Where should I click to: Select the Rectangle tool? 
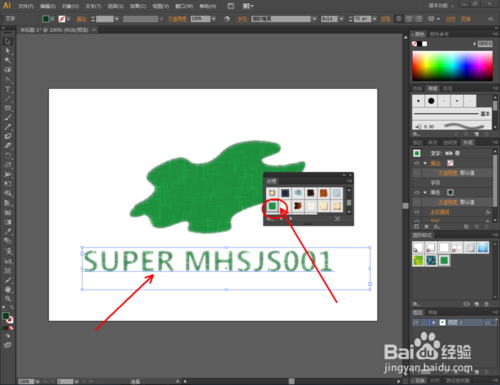[8, 108]
